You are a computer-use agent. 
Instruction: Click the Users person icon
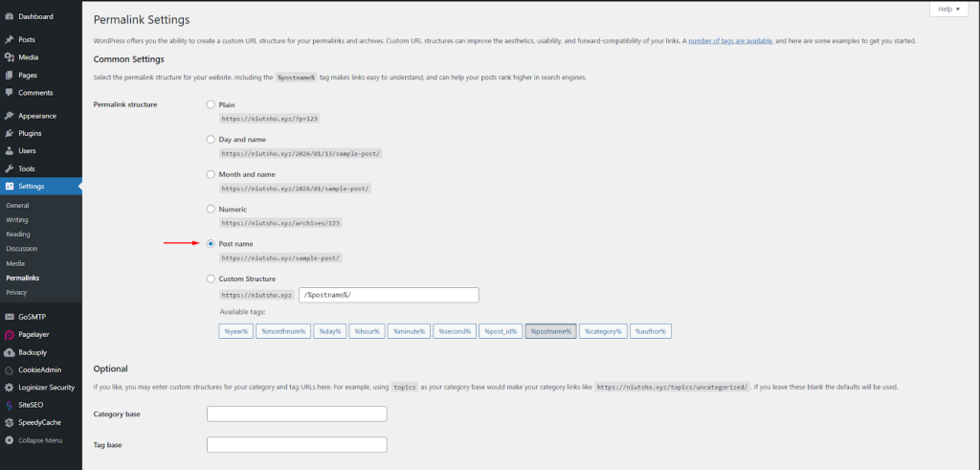click(x=10, y=150)
